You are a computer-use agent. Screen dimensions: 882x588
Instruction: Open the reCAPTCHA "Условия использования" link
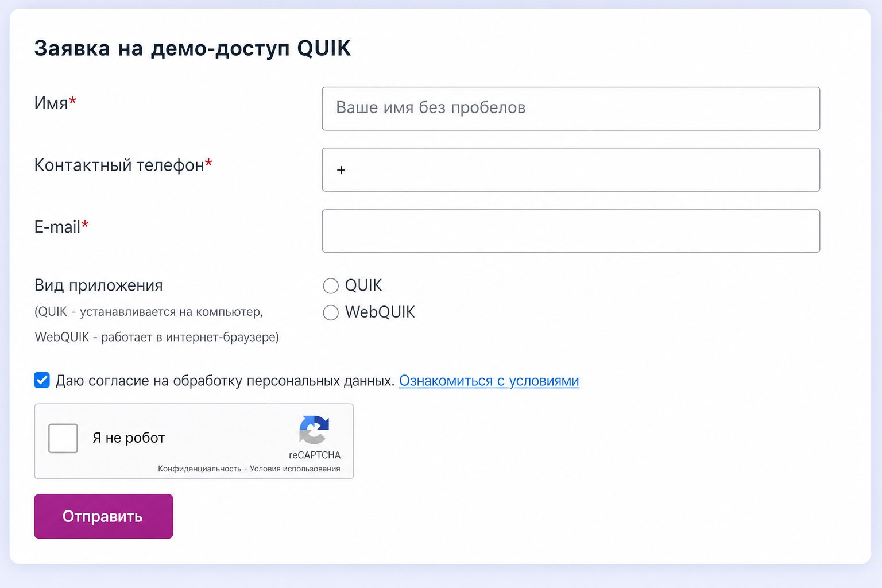tap(295, 469)
